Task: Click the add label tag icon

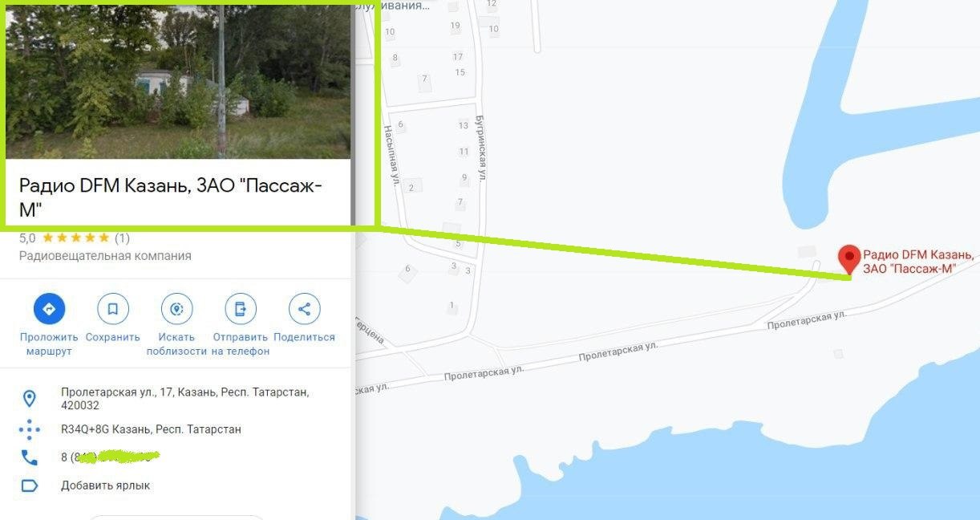Action: point(30,485)
